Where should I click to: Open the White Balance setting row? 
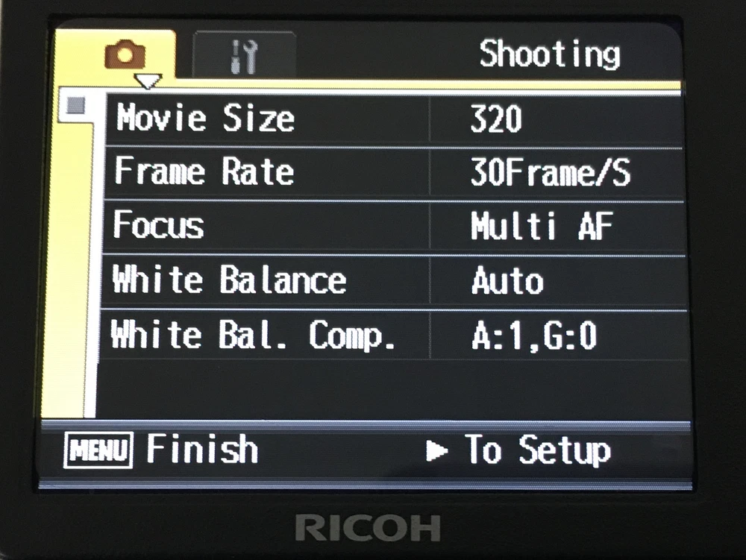click(x=393, y=280)
